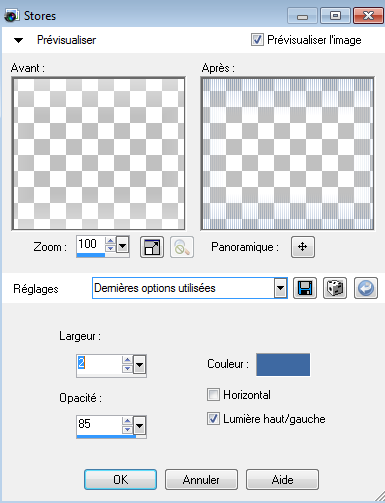Screen dimensions: 385x503
Task: Randomize parameters with dice icon
Action: coord(335,288)
